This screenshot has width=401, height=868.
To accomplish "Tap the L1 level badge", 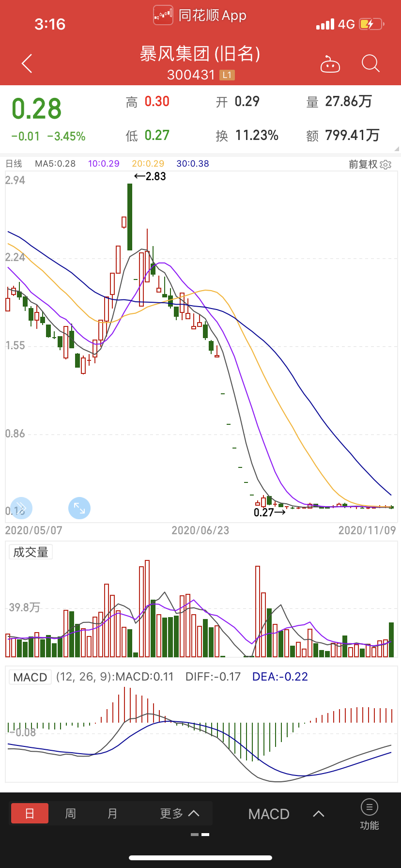I will 227,75.
